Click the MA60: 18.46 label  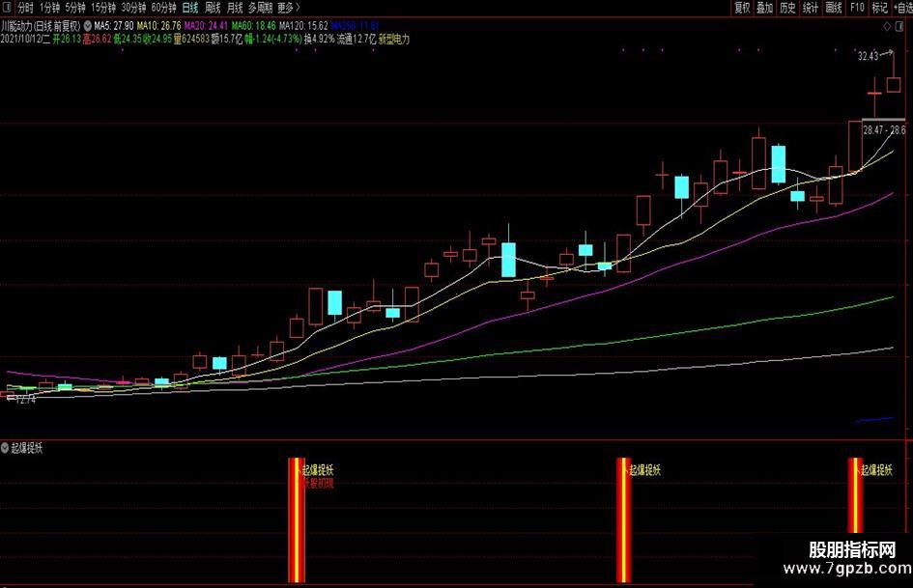pyautogui.click(x=254, y=26)
